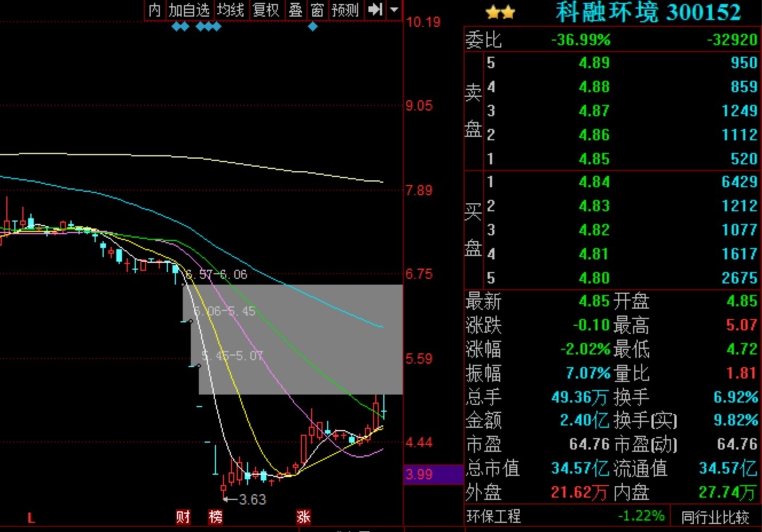Open the 复权 adjustment option
The width and height of the screenshot is (762, 532).
point(266,10)
